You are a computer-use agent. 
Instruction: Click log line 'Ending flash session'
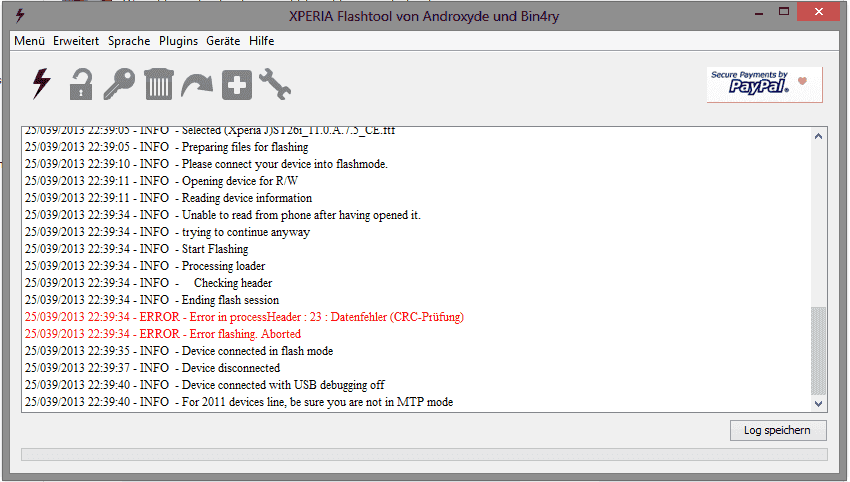(152, 300)
